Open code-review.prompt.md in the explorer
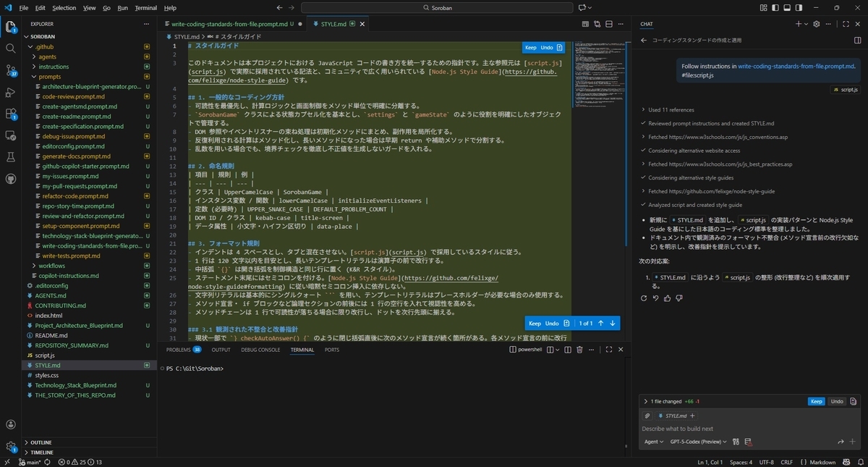868x467 pixels. [x=73, y=96]
